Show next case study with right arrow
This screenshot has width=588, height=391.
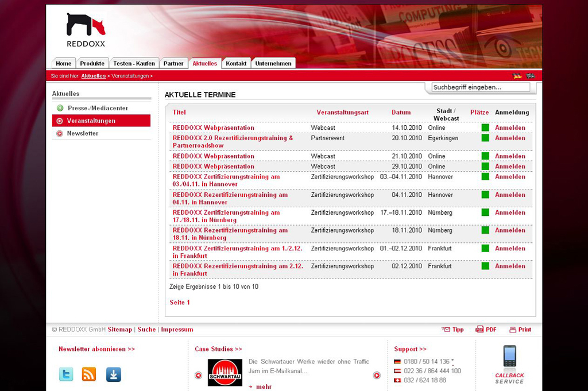377,375
